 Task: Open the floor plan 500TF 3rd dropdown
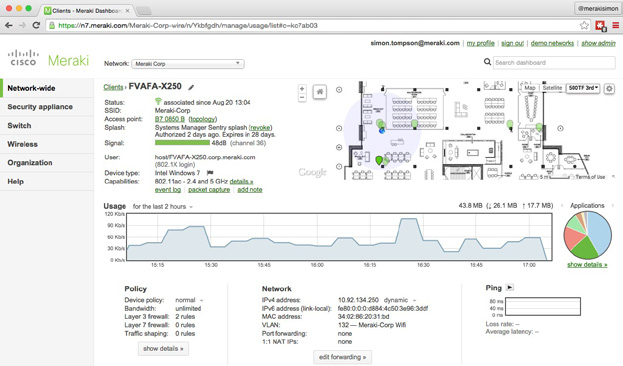pyautogui.click(x=583, y=88)
